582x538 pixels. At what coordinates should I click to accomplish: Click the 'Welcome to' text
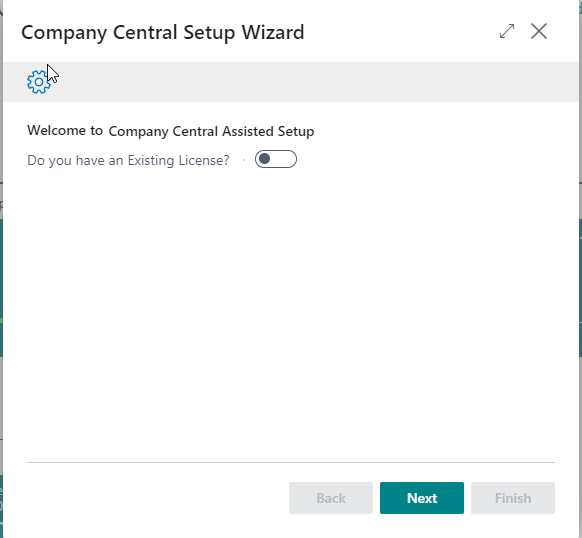[x=65, y=131]
